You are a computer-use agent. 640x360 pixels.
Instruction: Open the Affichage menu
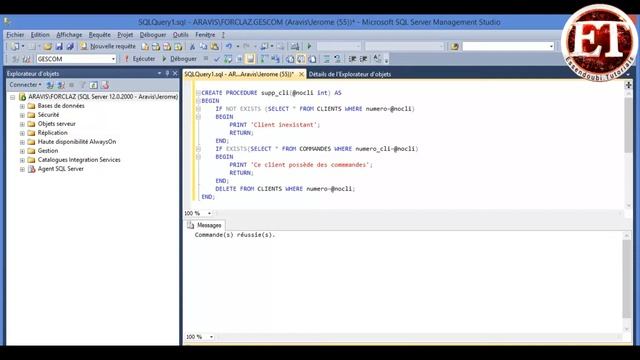coord(69,35)
